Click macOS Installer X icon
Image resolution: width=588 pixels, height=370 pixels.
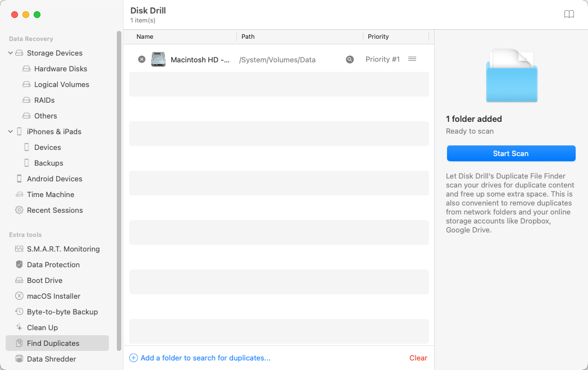pos(19,296)
